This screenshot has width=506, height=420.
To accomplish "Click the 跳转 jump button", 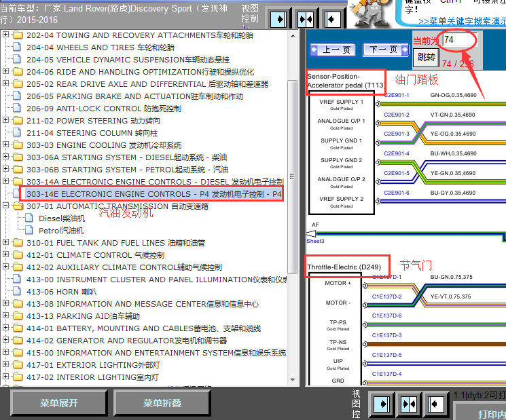I will tap(426, 58).
